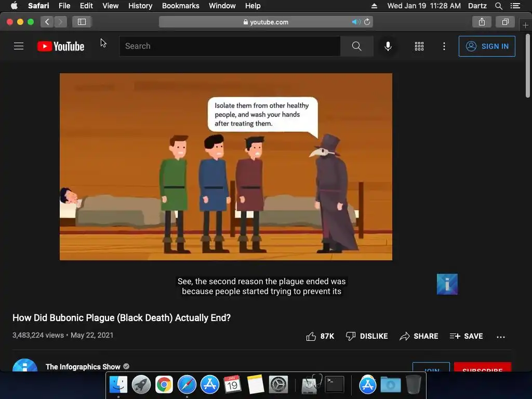The image size is (532, 399).
Task: Open the Bookmarks menu
Action: pyautogui.click(x=180, y=6)
